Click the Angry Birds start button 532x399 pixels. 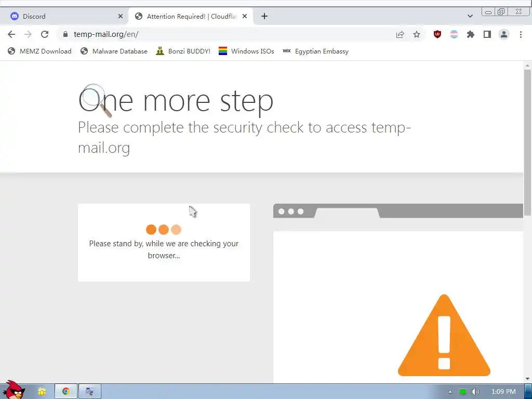coord(14,390)
